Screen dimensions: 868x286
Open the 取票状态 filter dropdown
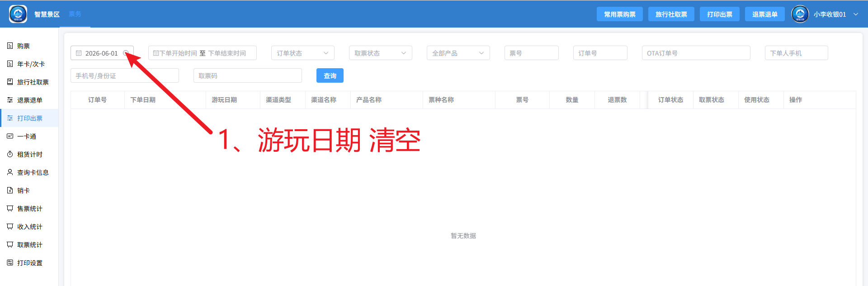tap(381, 53)
